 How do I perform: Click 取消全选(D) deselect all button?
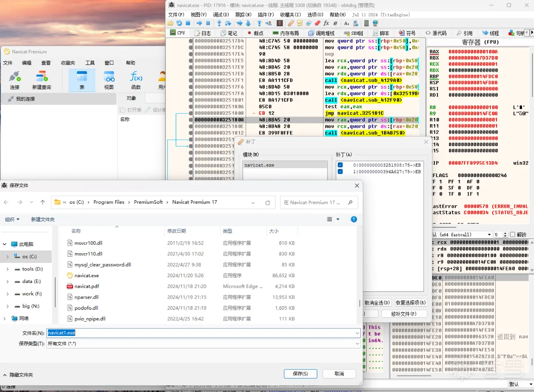click(377, 303)
